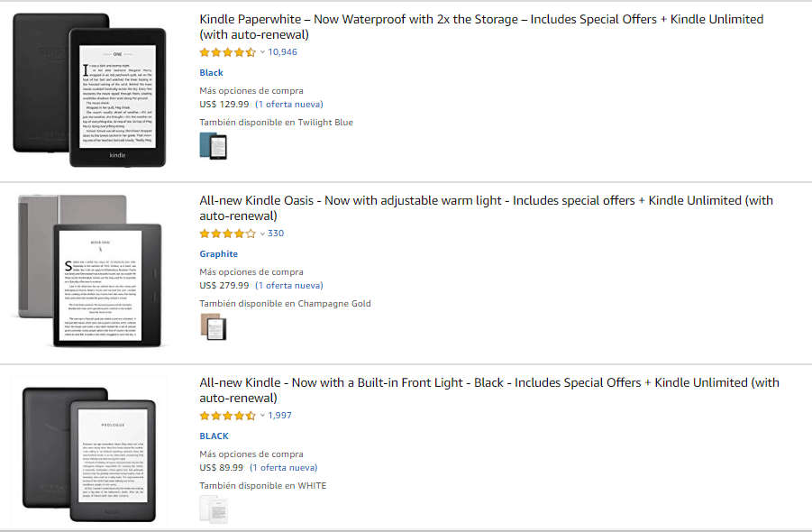Open the All-new Kindle Front Light title
Viewport: 812px width, 532px height.
(489, 390)
